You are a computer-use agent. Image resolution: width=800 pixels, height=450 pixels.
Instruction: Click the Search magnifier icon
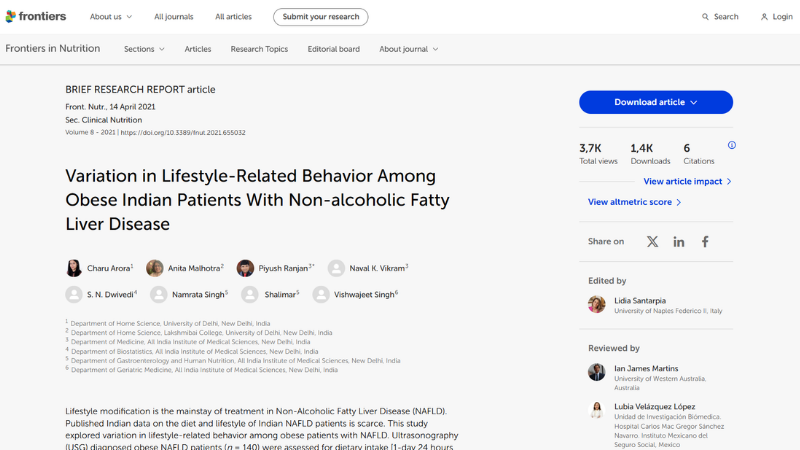point(705,17)
